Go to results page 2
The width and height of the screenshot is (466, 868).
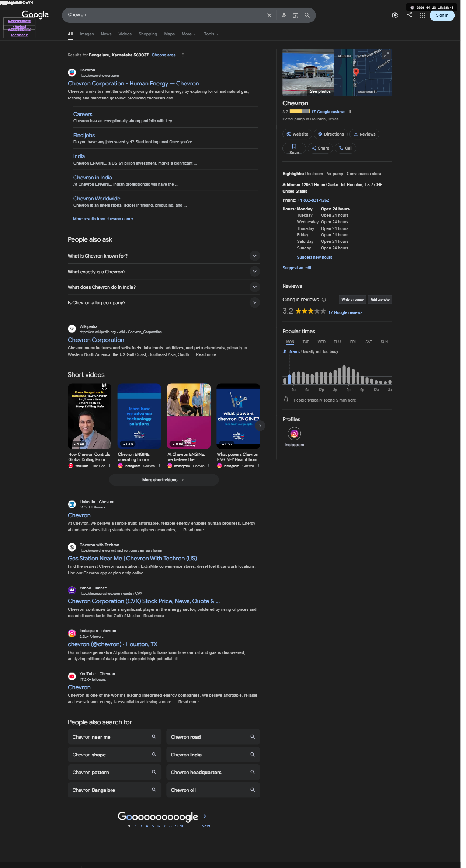point(135,826)
